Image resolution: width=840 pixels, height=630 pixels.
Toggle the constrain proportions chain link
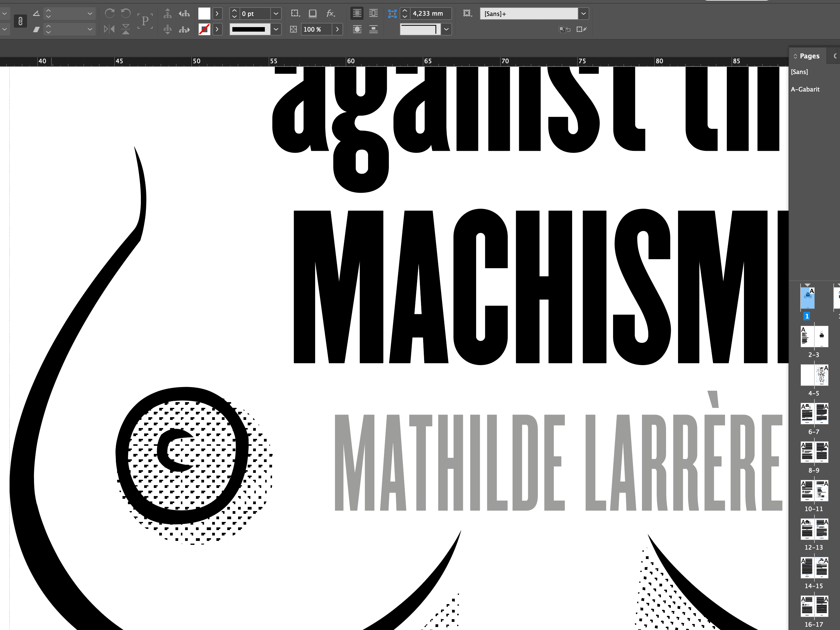coord(20,21)
